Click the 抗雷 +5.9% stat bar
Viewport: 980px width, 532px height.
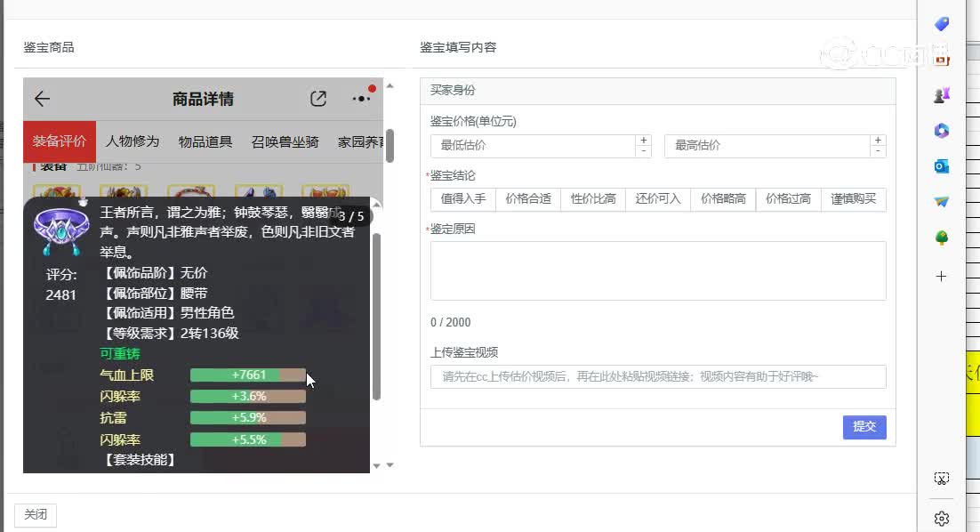click(x=248, y=417)
